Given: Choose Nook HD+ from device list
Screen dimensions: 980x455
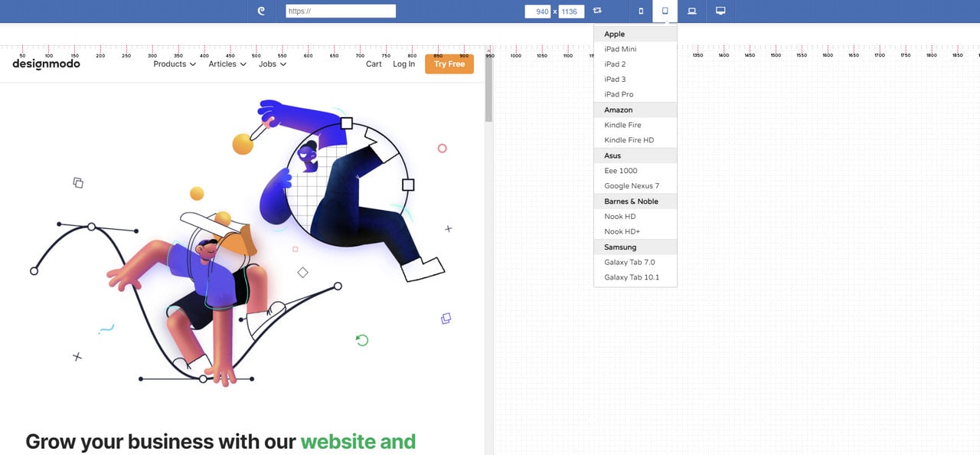Looking at the screenshot, I should click(x=635, y=232).
